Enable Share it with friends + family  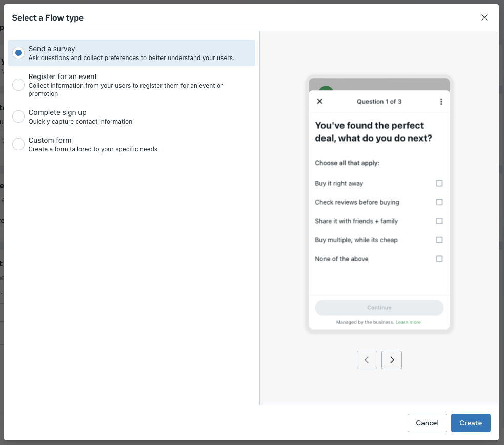[439, 221]
